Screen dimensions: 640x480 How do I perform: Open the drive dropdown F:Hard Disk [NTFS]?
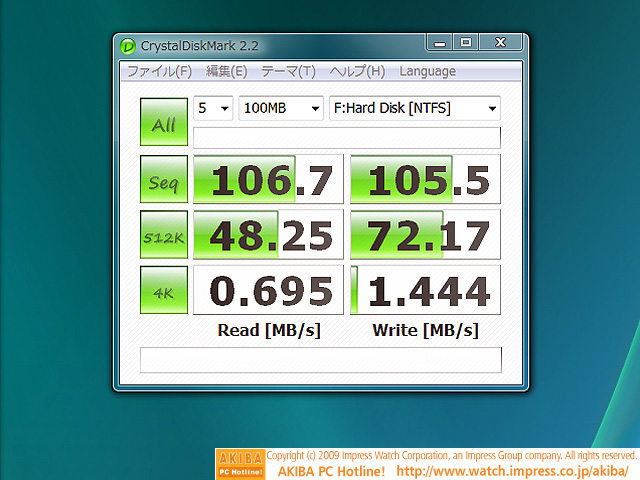[415, 108]
